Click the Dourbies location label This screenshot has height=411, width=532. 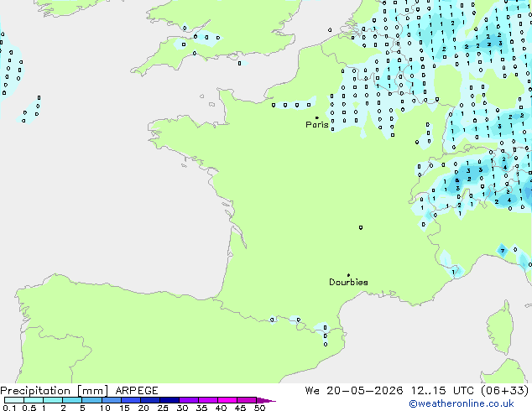tap(348, 282)
